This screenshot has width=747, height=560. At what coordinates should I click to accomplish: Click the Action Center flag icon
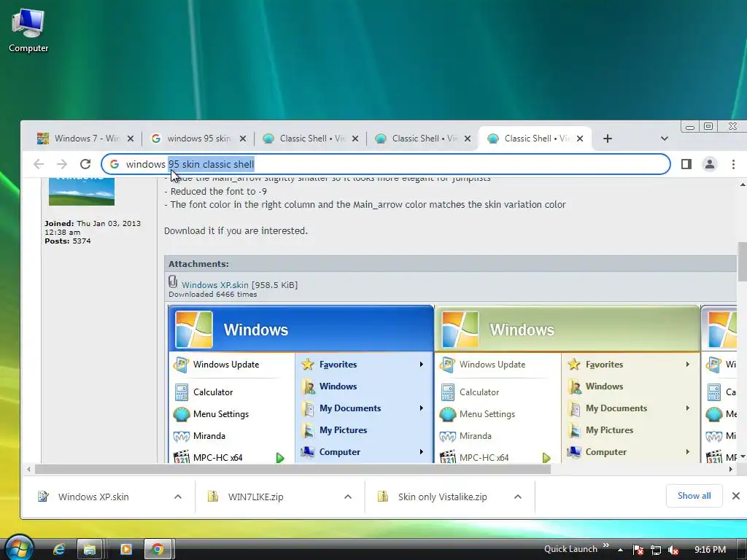click(x=638, y=550)
